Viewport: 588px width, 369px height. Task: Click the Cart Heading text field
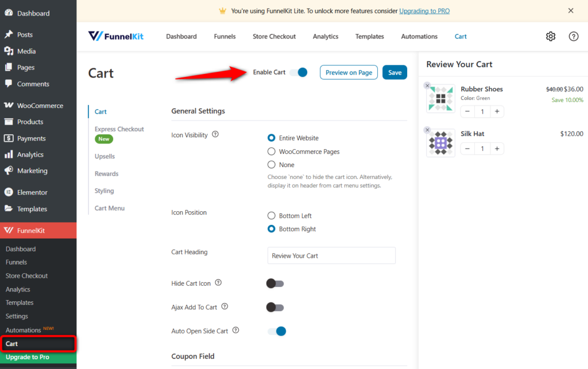(331, 255)
